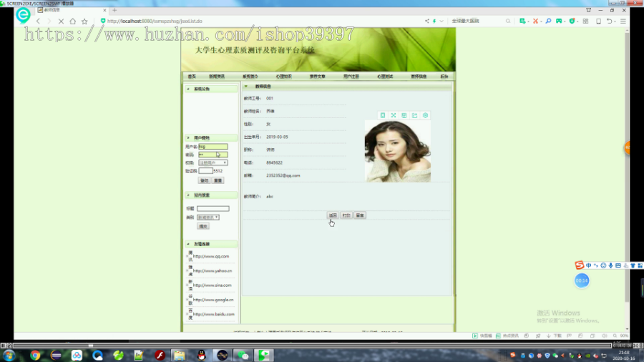Viewport: 644px width, 362px height.
Task: Click the settings gear icon above photo
Action: point(426,116)
